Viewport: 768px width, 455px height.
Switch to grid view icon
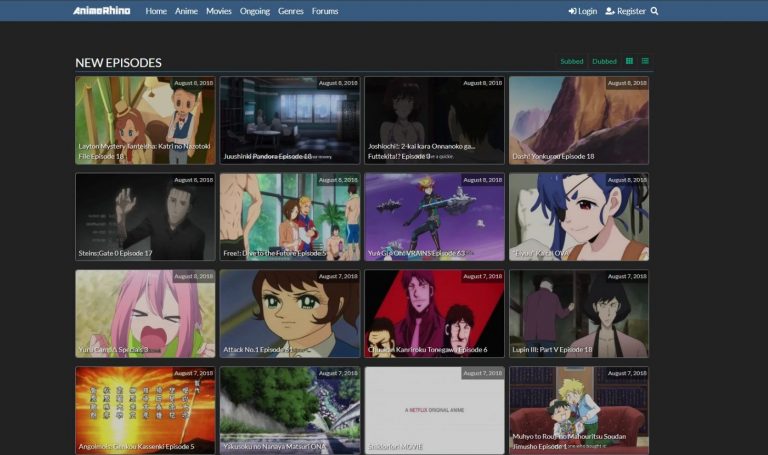[629, 61]
